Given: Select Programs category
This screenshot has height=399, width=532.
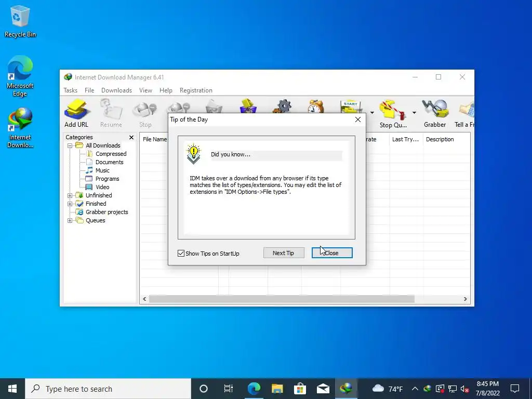Looking at the screenshot, I should click(x=107, y=179).
